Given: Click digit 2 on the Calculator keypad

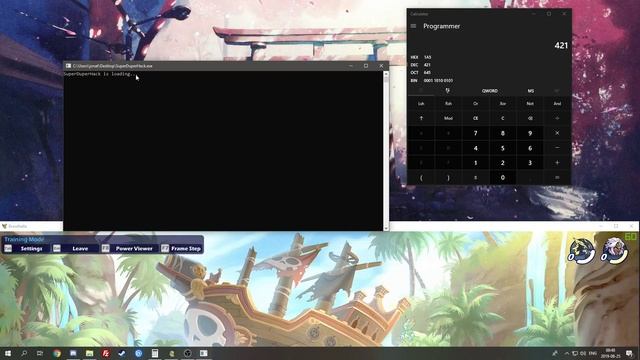Looking at the screenshot, I should point(503,162).
